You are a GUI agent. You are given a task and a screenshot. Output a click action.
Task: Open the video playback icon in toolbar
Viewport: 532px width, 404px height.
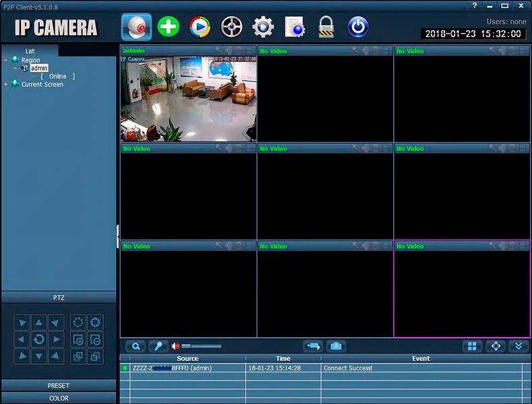pos(200,27)
